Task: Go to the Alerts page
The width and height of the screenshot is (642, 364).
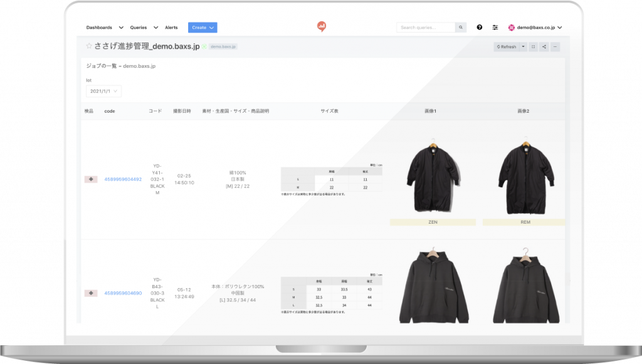Action: pos(171,28)
